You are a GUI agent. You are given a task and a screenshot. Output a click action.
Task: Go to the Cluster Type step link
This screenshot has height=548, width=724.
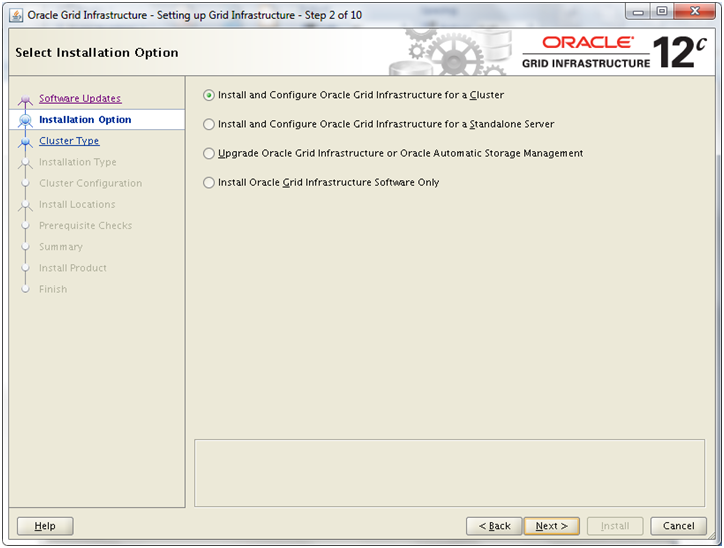69,141
